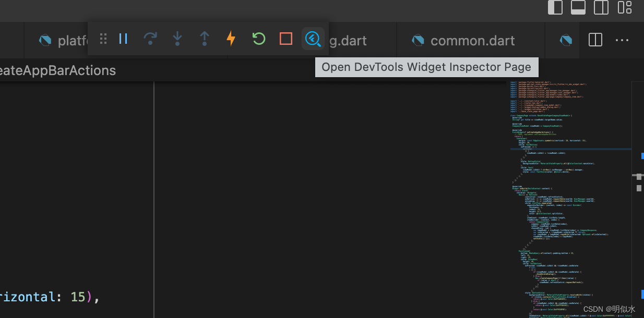Step over the current line
The image size is (644, 318).
click(x=150, y=38)
